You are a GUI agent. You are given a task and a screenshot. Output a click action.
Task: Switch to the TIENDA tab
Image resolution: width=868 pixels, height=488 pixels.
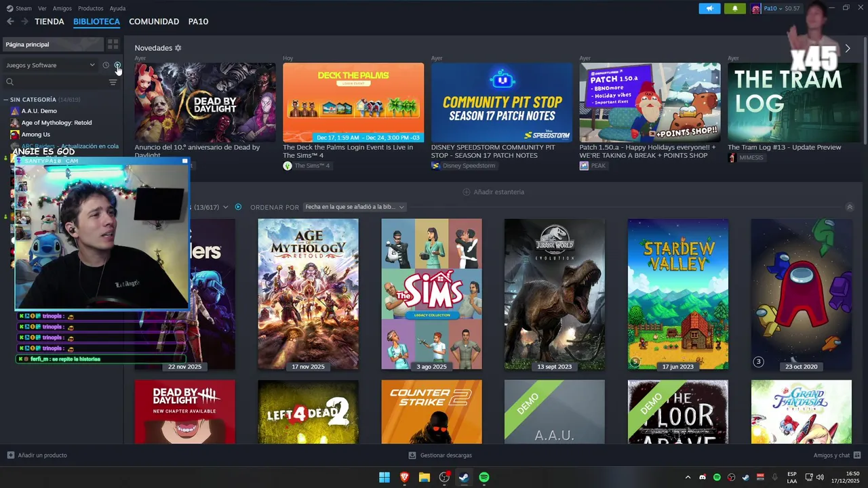tap(50, 22)
